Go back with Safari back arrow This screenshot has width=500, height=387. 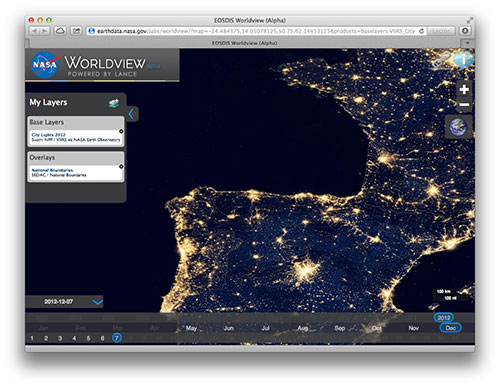click(x=34, y=31)
